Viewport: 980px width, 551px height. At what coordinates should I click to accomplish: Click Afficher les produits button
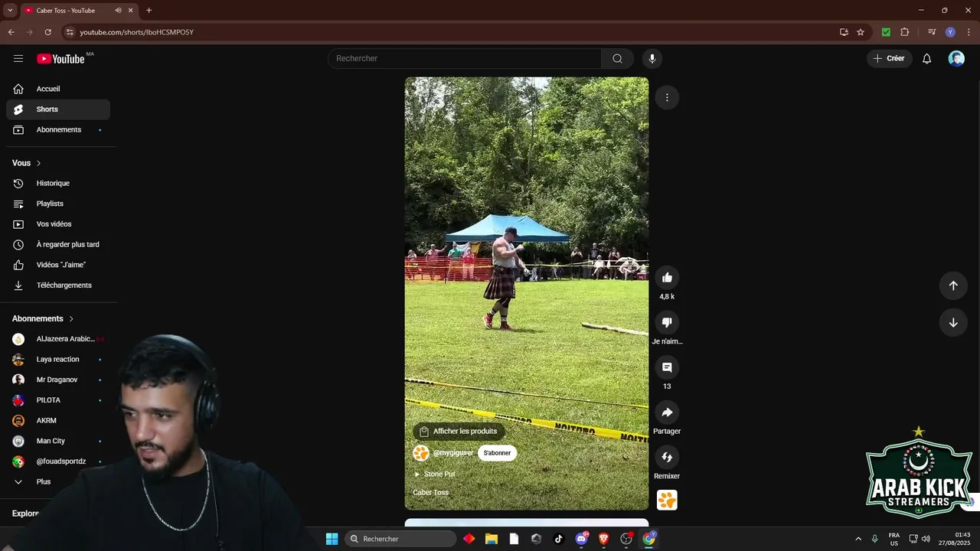point(458,432)
